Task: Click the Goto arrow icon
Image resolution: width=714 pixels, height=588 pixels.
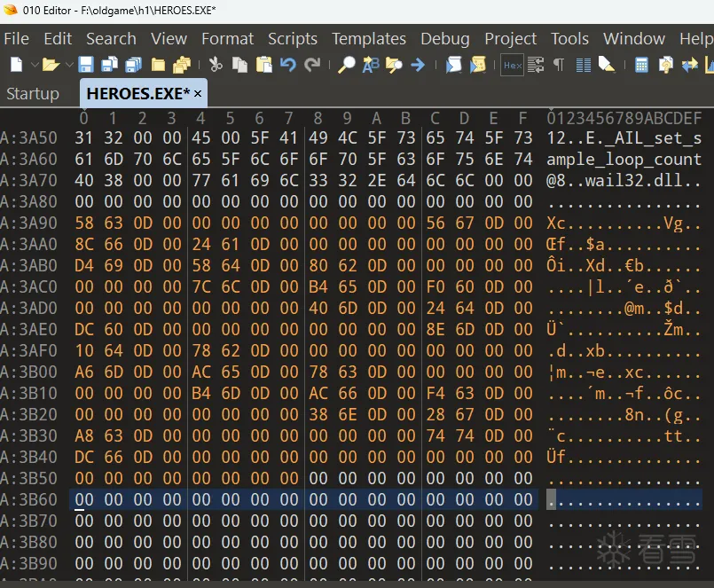Action: (418, 65)
